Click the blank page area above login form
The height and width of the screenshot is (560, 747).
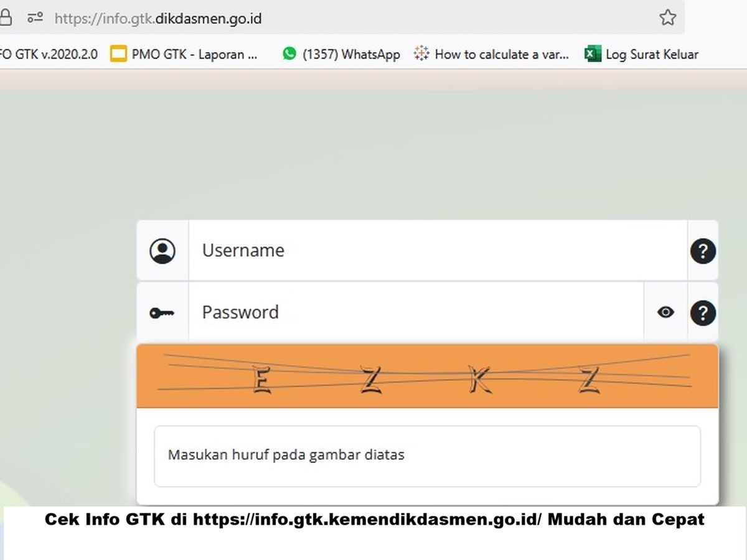click(x=374, y=156)
